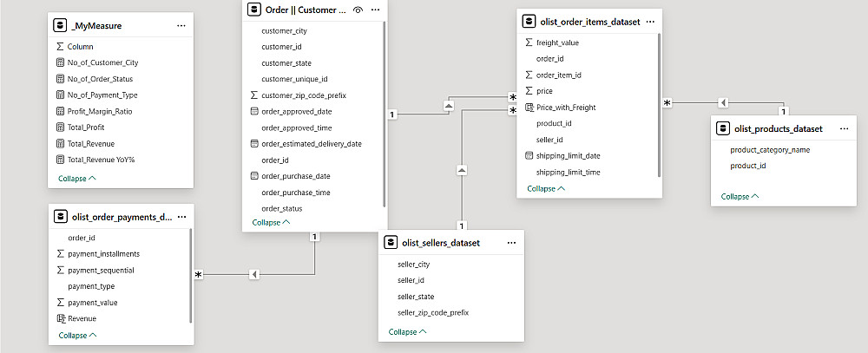Click the Total_Revenue measure icon
The image size is (868, 353).
tap(59, 144)
